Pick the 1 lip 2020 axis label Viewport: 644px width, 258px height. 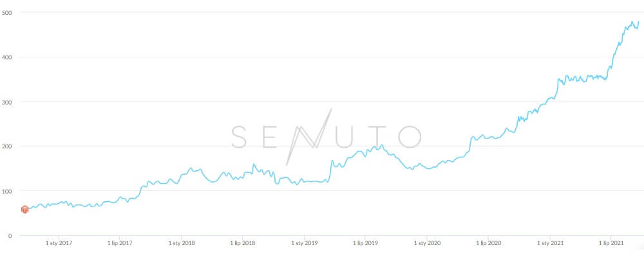[488, 243]
